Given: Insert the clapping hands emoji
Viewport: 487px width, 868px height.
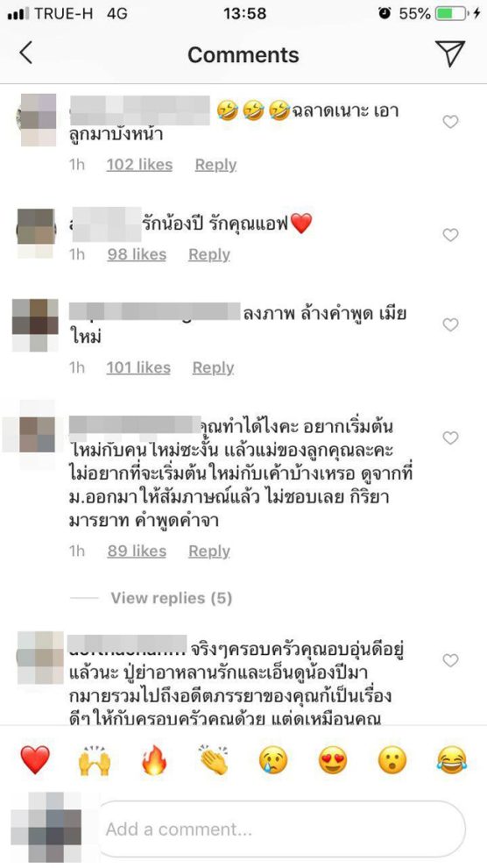Looking at the screenshot, I should coord(214,759).
